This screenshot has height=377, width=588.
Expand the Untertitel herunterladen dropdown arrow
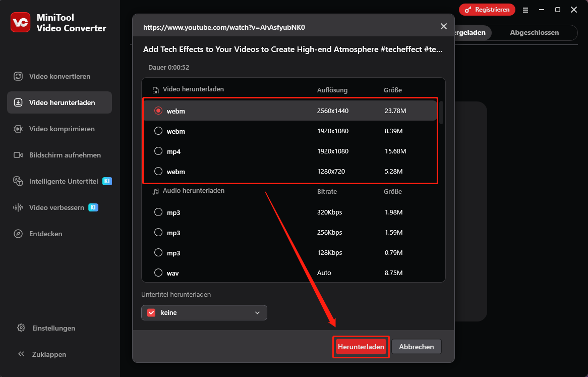tap(257, 313)
